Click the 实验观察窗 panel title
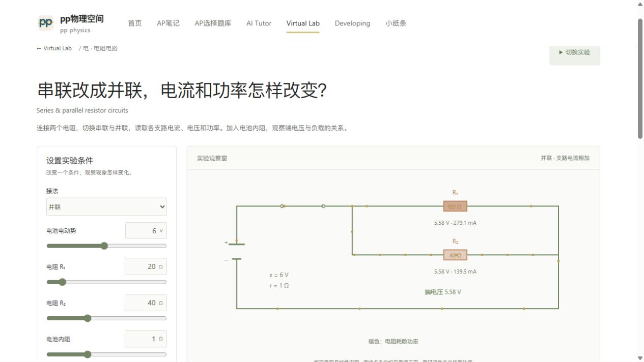This screenshot has width=644, height=362. 212,158
